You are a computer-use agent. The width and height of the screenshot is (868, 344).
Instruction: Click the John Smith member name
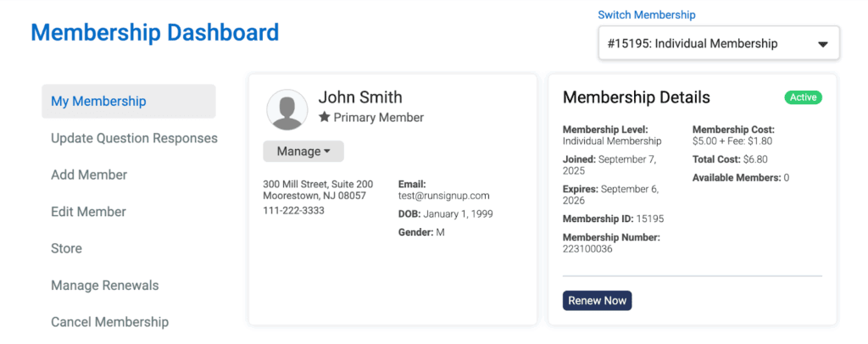(360, 97)
